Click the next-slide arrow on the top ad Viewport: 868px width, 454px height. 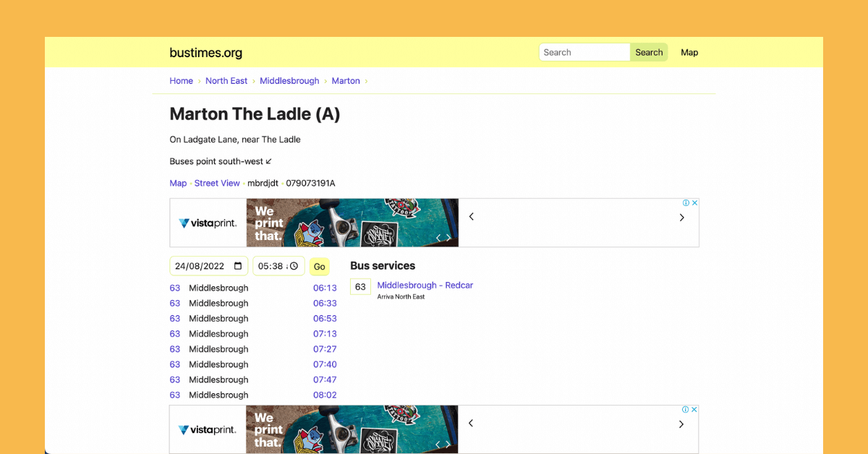point(681,217)
